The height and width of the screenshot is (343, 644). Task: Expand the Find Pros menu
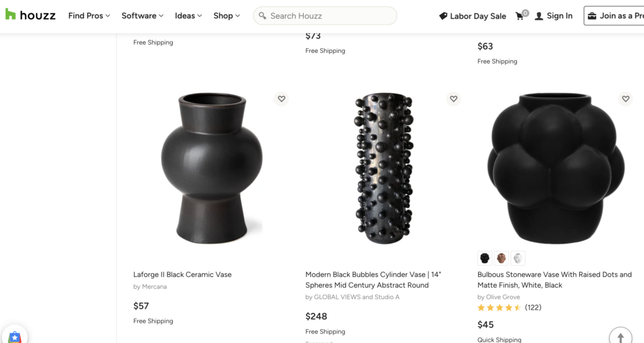pyautogui.click(x=89, y=16)
